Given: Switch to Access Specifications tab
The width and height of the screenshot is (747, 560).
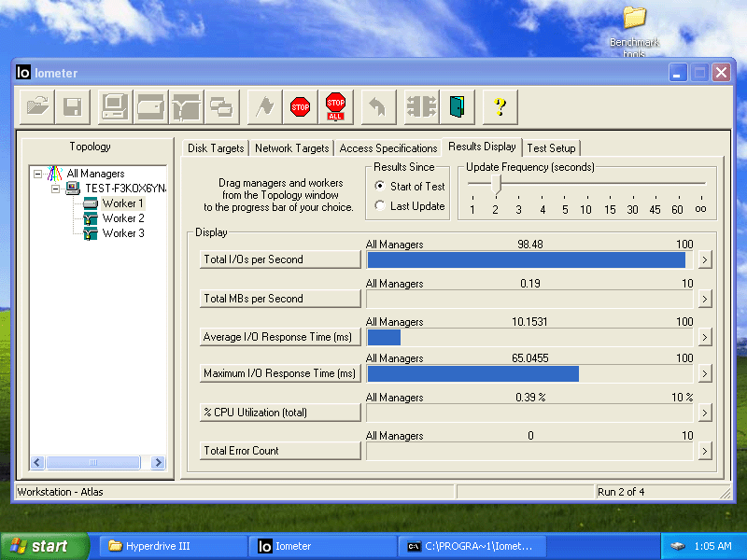Looking at the screenshot, I should tap(388, 148).
